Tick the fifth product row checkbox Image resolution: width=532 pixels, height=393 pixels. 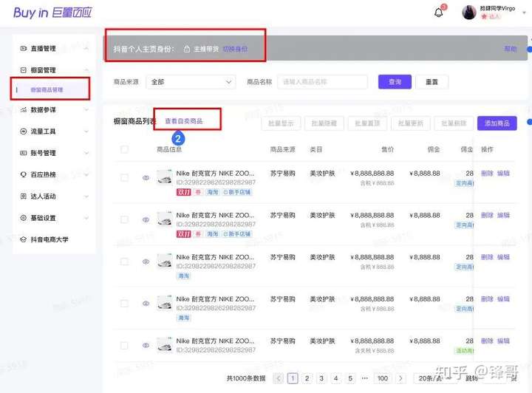click(x=125, y=345)
